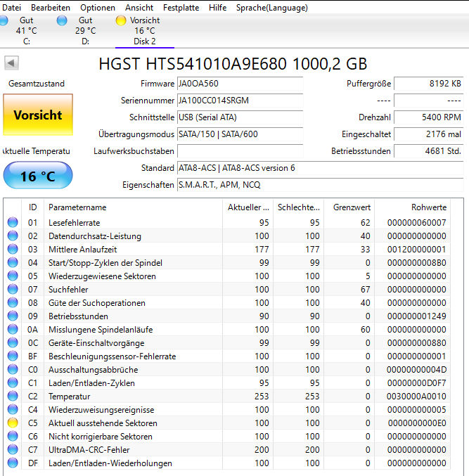Click the Schlechte... column header
This screenshot has height=476, width=469.
coord(299,207)
